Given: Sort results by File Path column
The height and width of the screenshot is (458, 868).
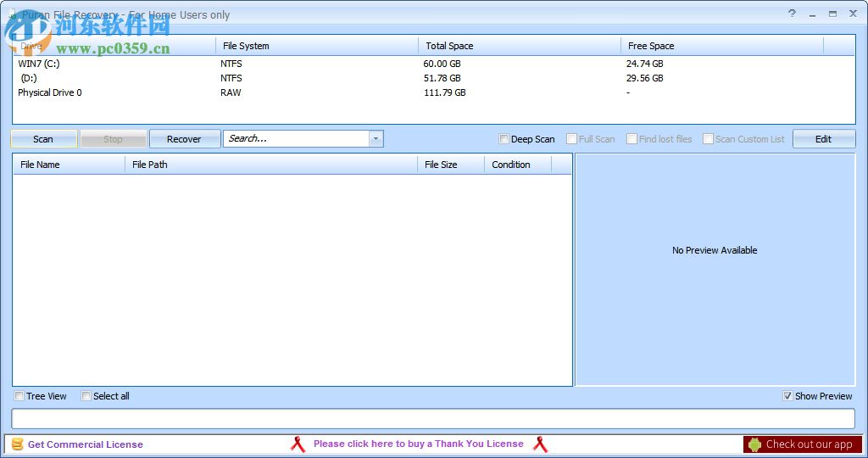Looking at the screenshot, I should click(271, 165).
